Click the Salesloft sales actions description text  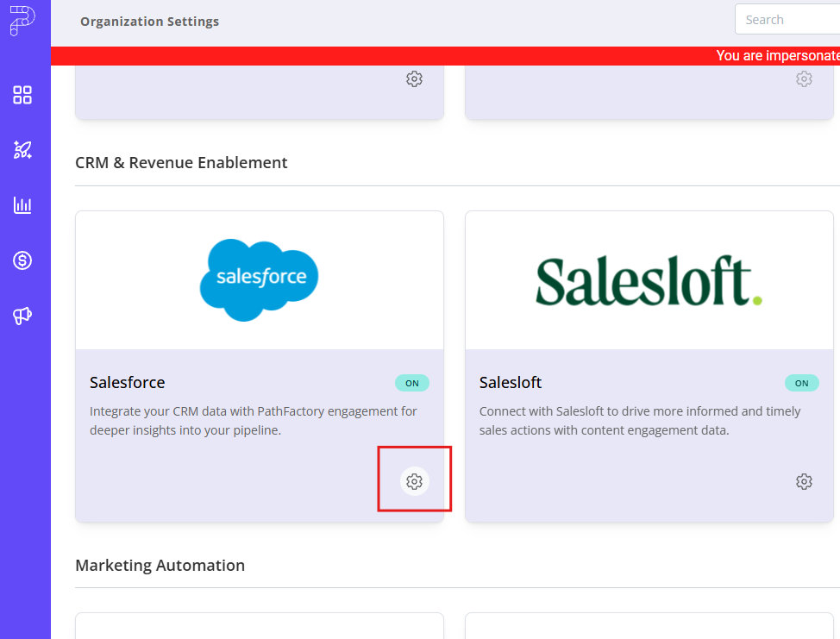640,421
